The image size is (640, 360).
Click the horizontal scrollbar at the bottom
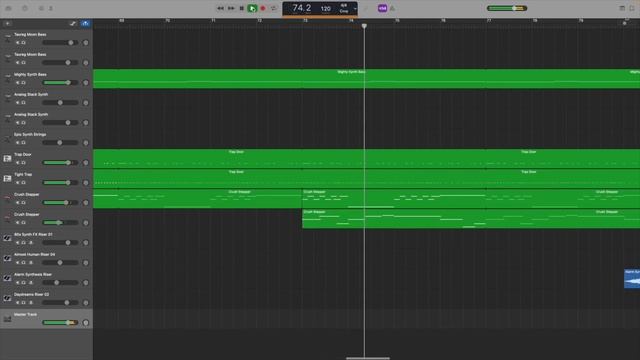[368, 358]
